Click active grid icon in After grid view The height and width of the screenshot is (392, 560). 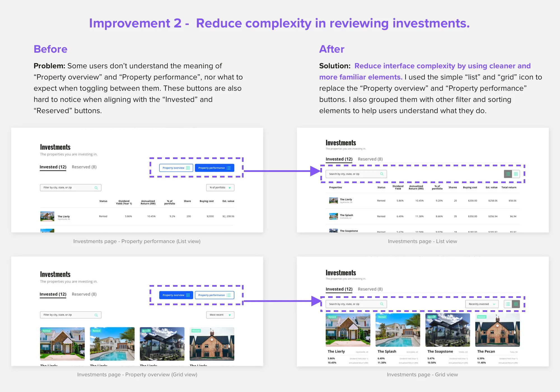coord(516,304)
